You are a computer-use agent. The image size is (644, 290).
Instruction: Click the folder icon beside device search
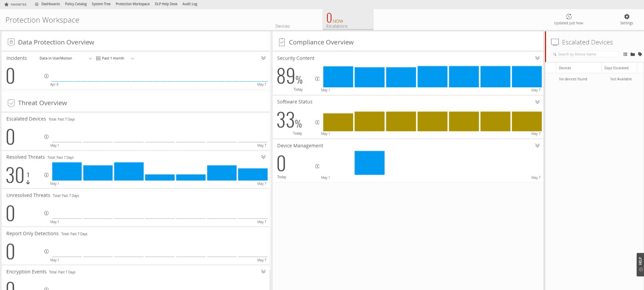633,54
